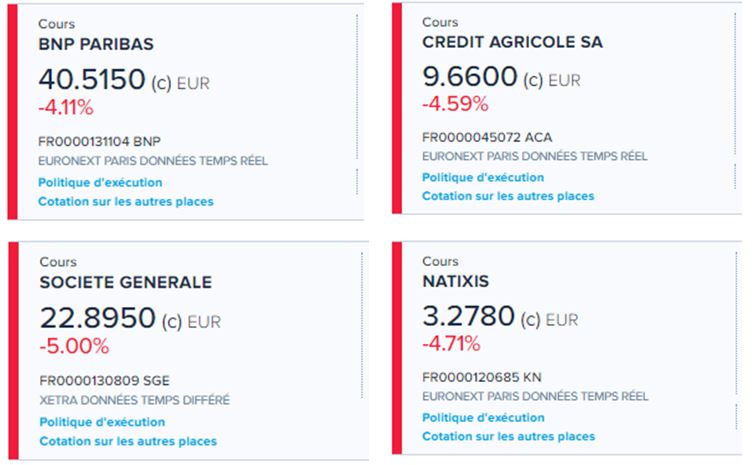Open Natixis 'Politique d'exécution' link

coord(484,418)
